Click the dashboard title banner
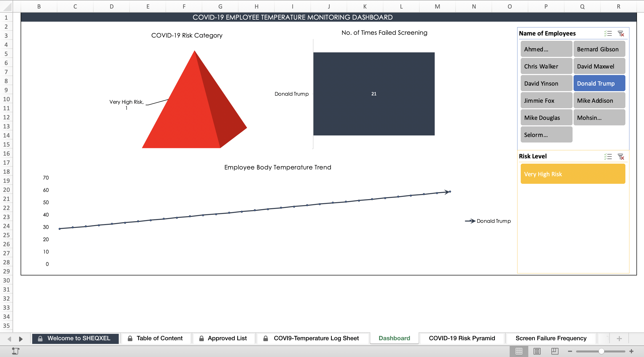This screenshot has width=644, height=357. tap(329, 17)
